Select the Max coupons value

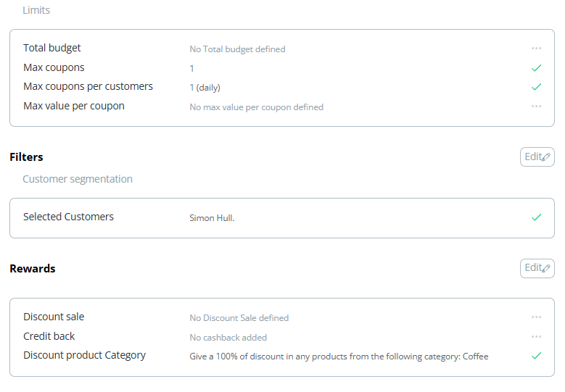pyautogui.click(x=192, y=69)
